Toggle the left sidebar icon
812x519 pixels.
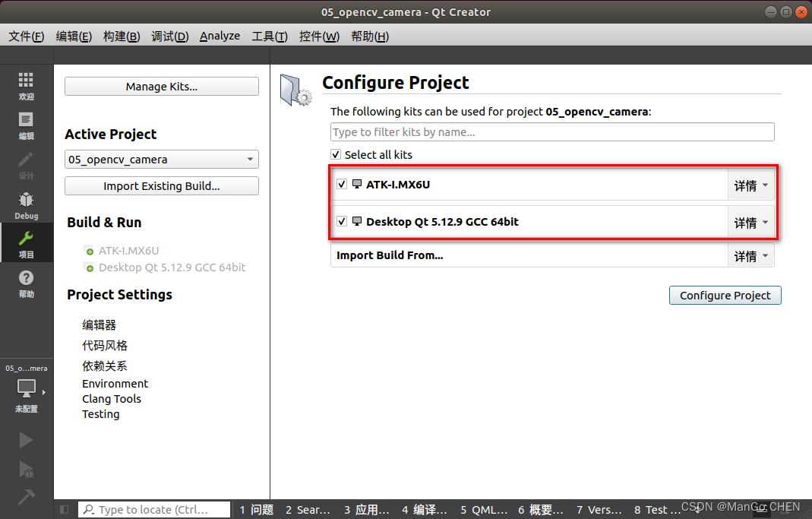pyautogui.click(x=65, y=510)
